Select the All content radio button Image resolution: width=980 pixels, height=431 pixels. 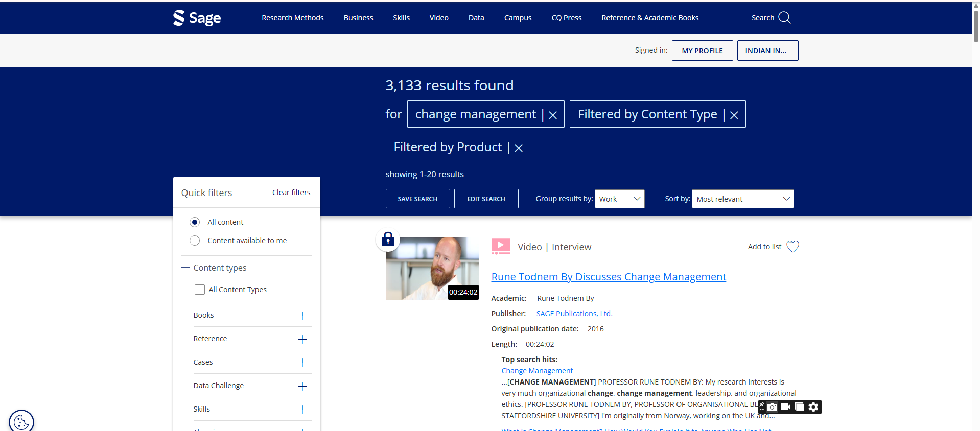[195, 222]
